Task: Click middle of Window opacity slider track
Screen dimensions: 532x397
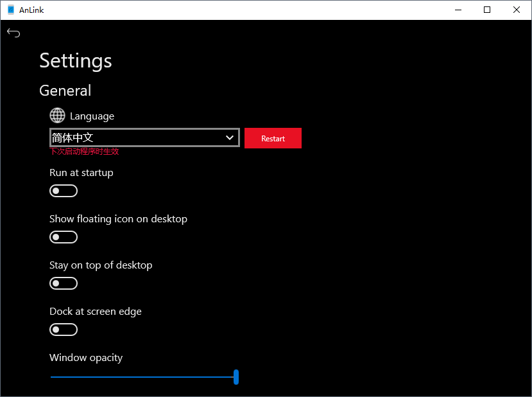Action: pyautogui.click(x=142, y=377)
